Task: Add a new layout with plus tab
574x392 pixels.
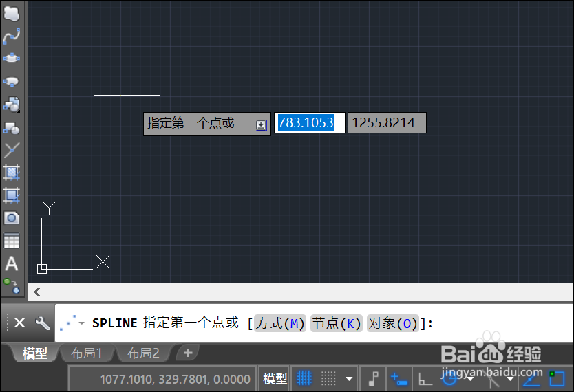Action: coord(188,353)
